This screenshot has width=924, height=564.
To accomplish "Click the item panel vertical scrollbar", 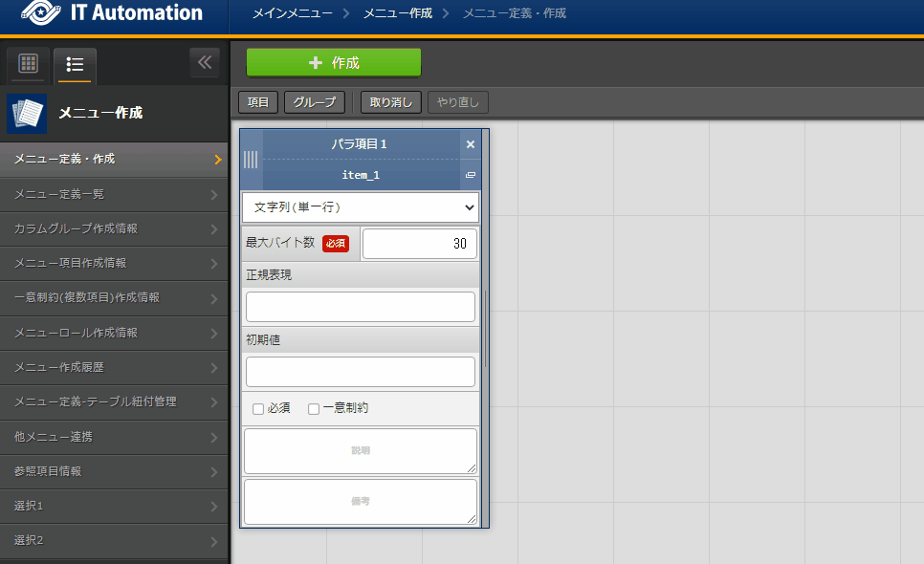I will [486, 329].
